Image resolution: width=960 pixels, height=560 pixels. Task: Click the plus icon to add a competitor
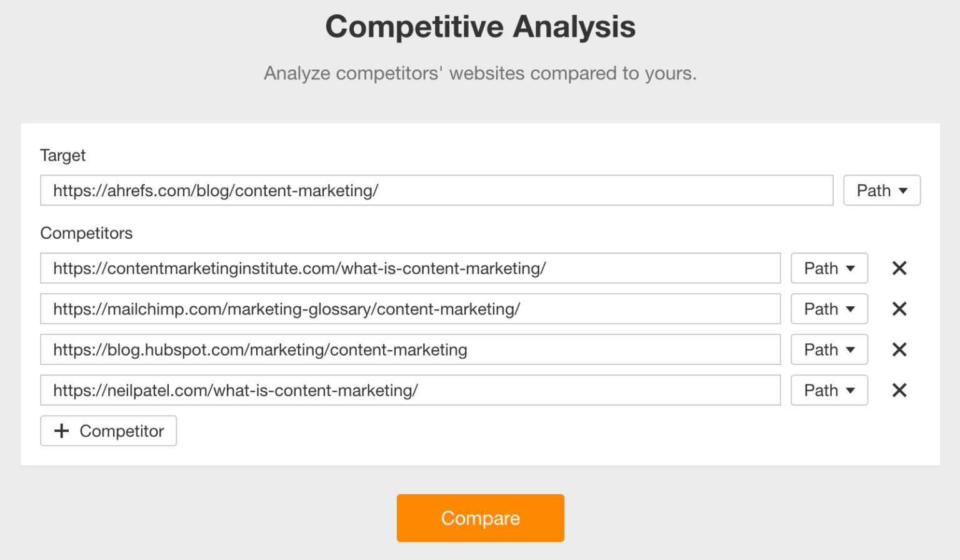61,431
